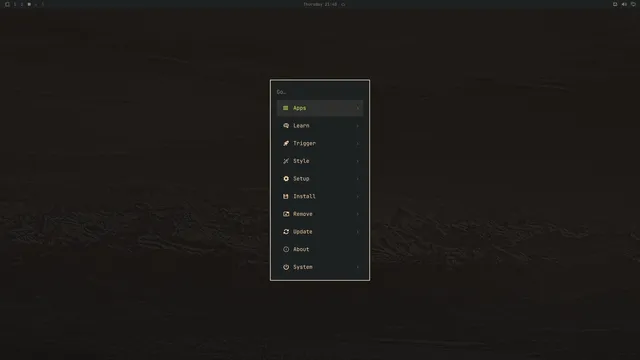Expand the Setup submenu chevron
The height and width of the screenshot is (360, 640).
coord(358,179)
